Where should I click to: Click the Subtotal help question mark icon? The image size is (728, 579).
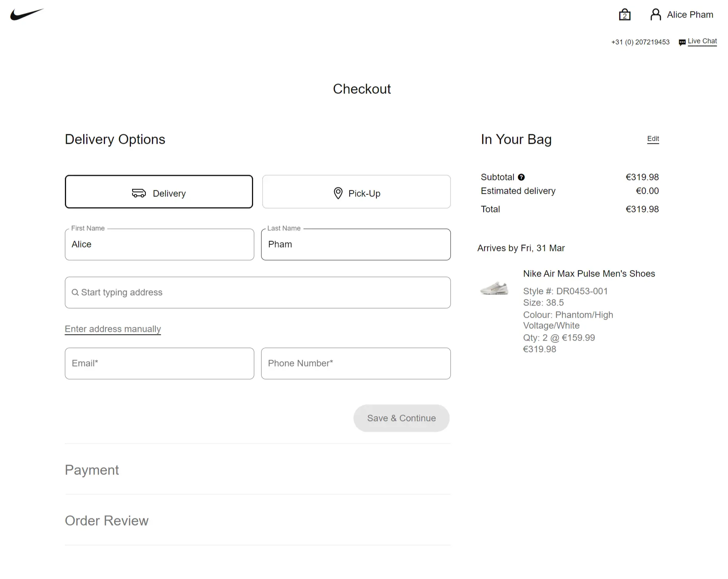[x=521, y=177]
